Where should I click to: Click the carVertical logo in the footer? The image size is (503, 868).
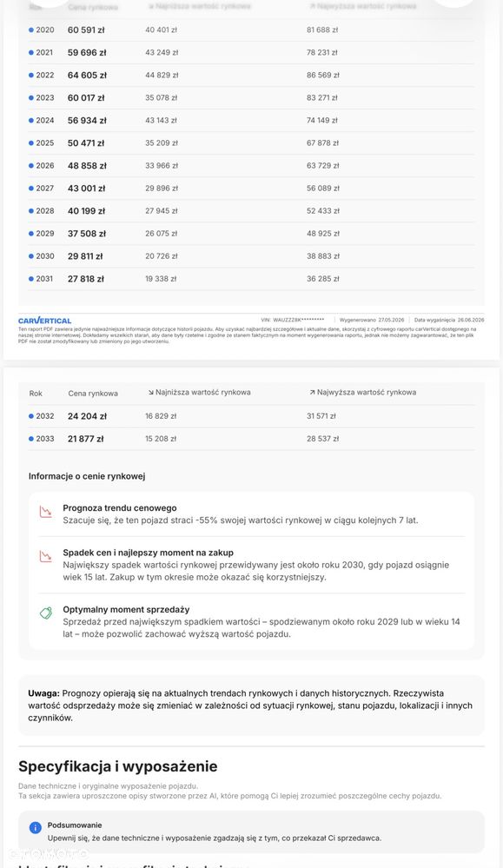44,321
